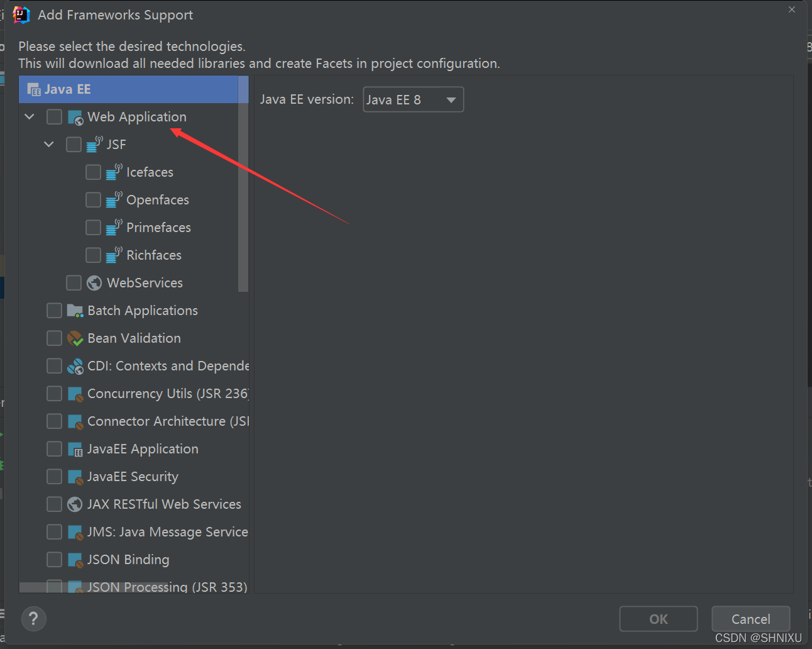Select the Web Application label
The image size is (812, 649).
click(x=137, y=117)
